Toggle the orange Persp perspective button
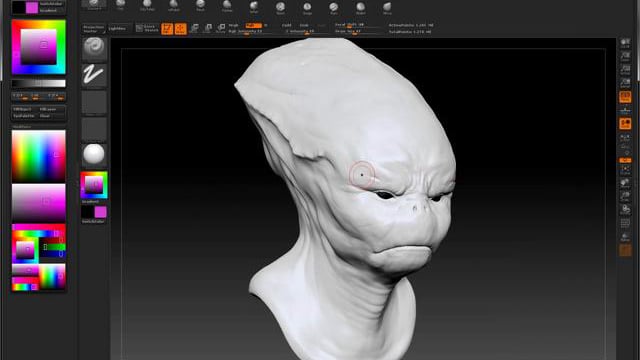The width and height of the screenshot is (640, 360). 625,97
